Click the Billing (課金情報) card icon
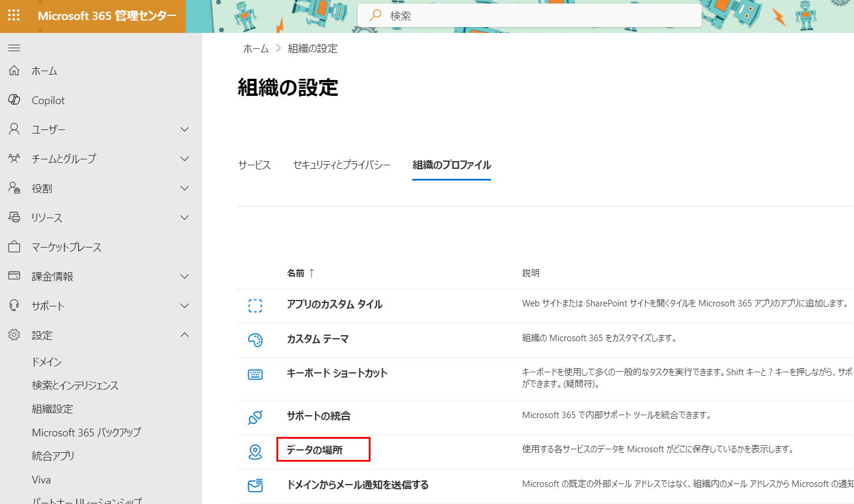Viewport: 854px width, 504px height. point(14,276)
